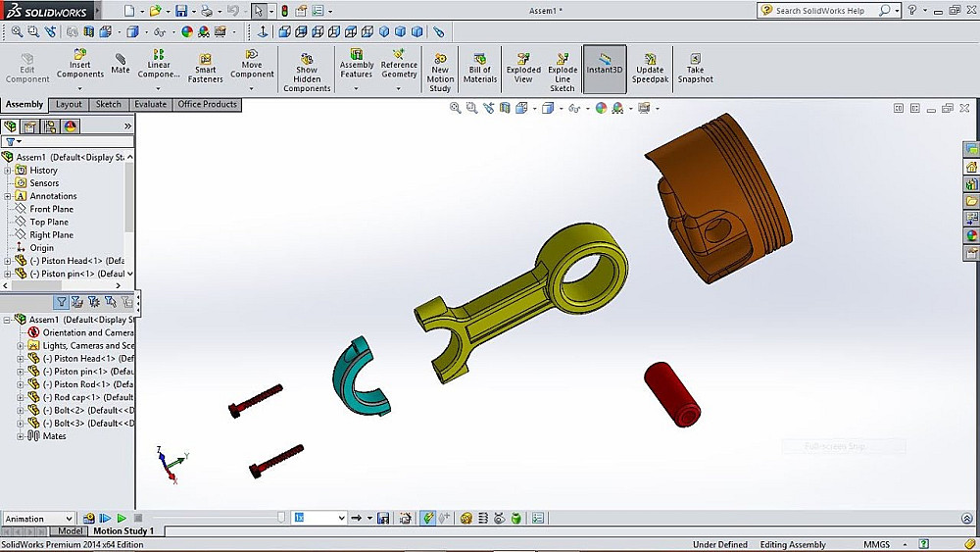
Task: Toggle the Select tool in title bar
Action: pos(258,11)
